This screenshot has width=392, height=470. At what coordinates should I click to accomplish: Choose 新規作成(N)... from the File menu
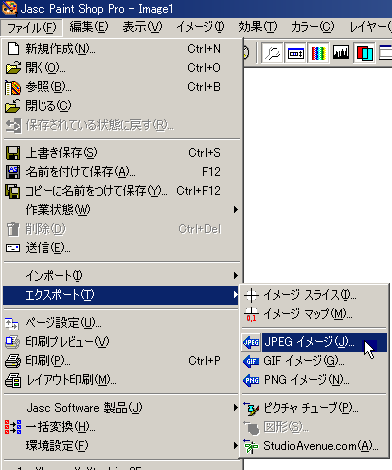[x=122, y=49]
